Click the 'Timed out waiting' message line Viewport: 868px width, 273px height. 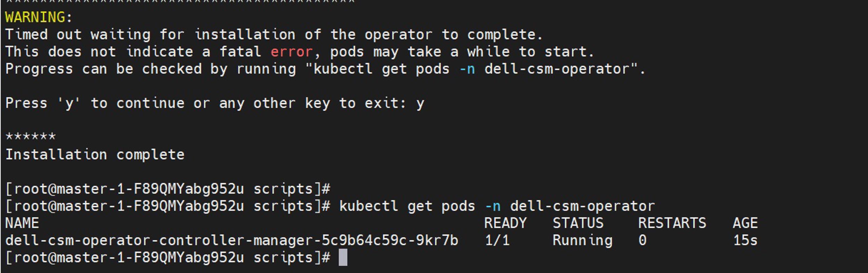coord(274,35)
